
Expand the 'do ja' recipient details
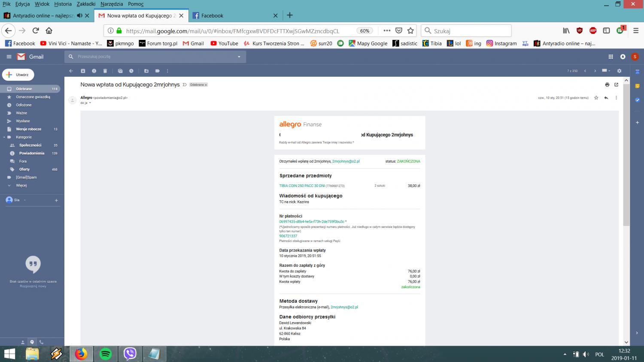pos(90,103)
